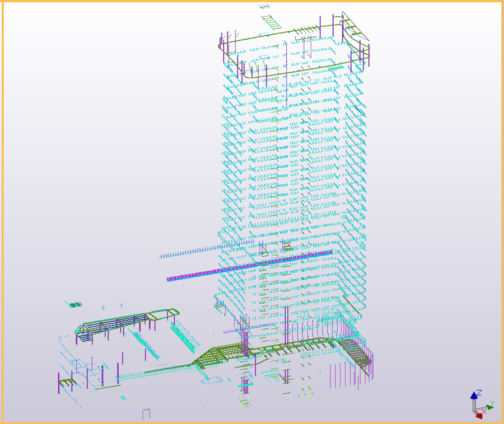Click the green Y axis arrow
The width and height of the screenshot is (504, 424).
point(489,406)
